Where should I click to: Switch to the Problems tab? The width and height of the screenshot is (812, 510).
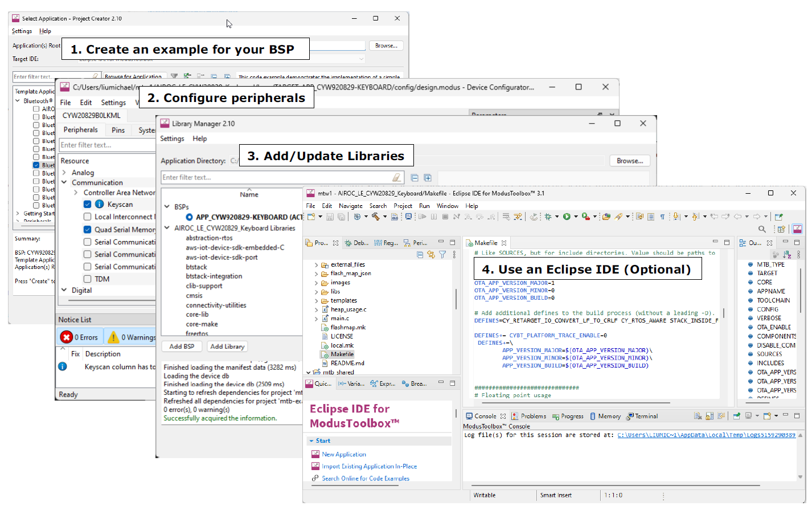coord(528,416)
